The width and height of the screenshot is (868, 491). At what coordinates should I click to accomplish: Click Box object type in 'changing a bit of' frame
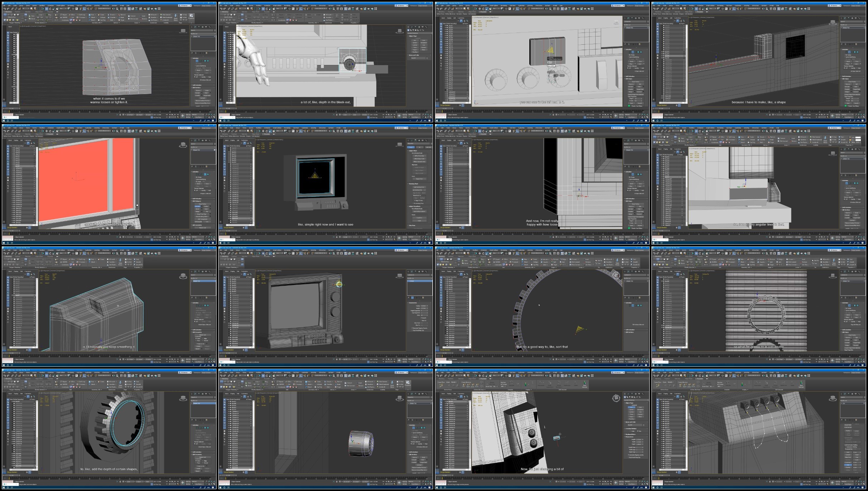coord(631,407)
